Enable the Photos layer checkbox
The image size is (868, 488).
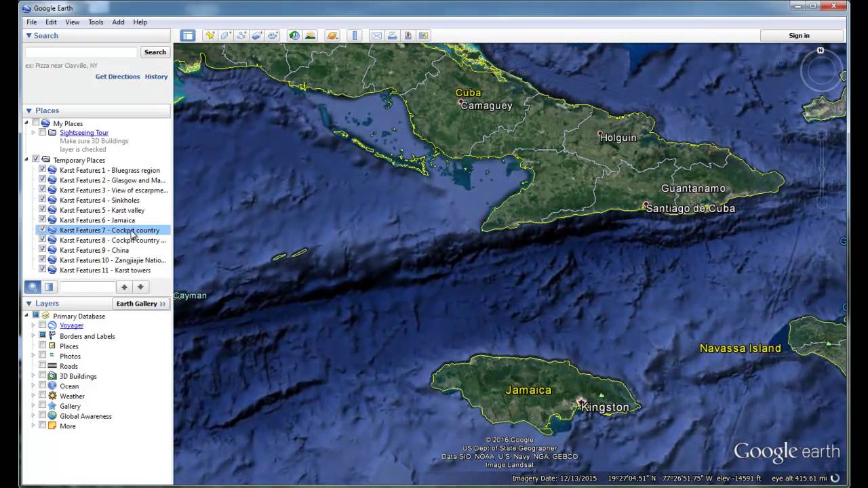pyautogui.click(x=42, y=355)
